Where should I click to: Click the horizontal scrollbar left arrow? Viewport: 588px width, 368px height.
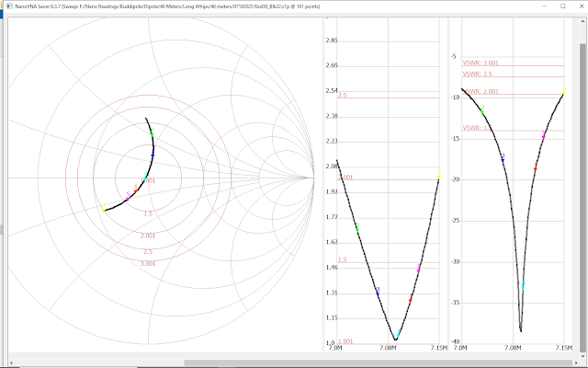pos(11,362)
